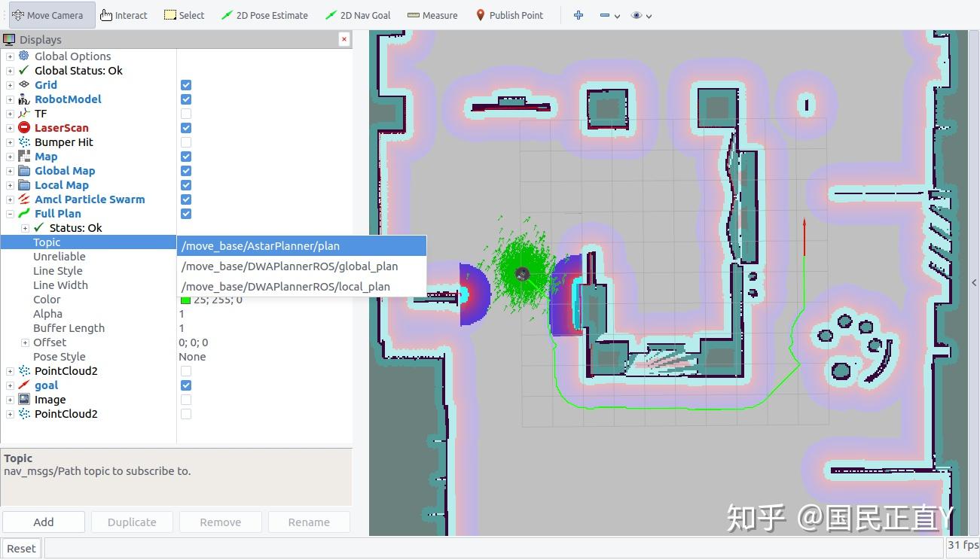Click the Rename button in the Displays panel
The image size is (980, 560).
pos(309,521)
